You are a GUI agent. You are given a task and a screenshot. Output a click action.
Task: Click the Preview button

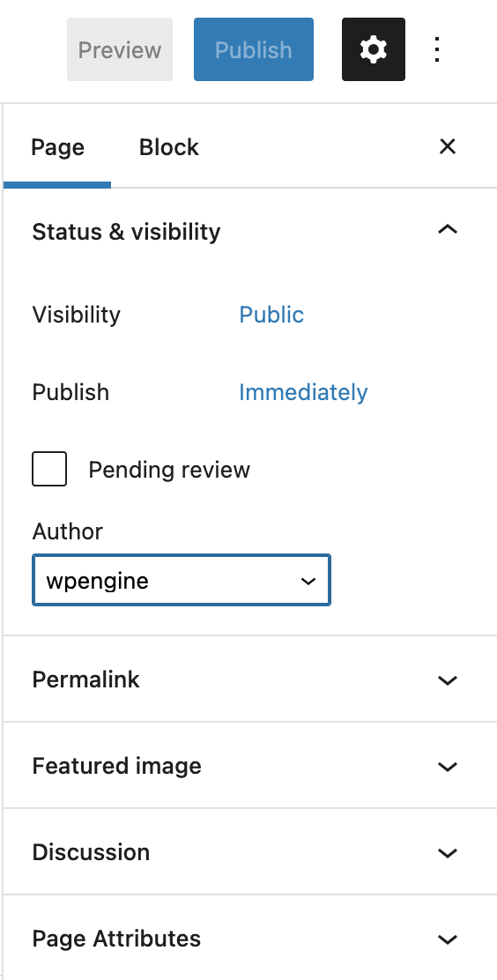pos(120,49)
